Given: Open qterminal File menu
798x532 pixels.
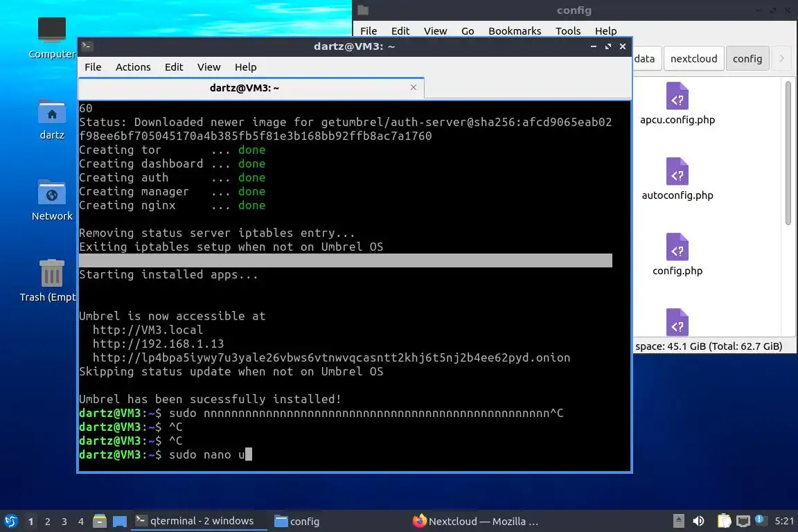Looking at the screenshot, I should click(x=93, y=67).
